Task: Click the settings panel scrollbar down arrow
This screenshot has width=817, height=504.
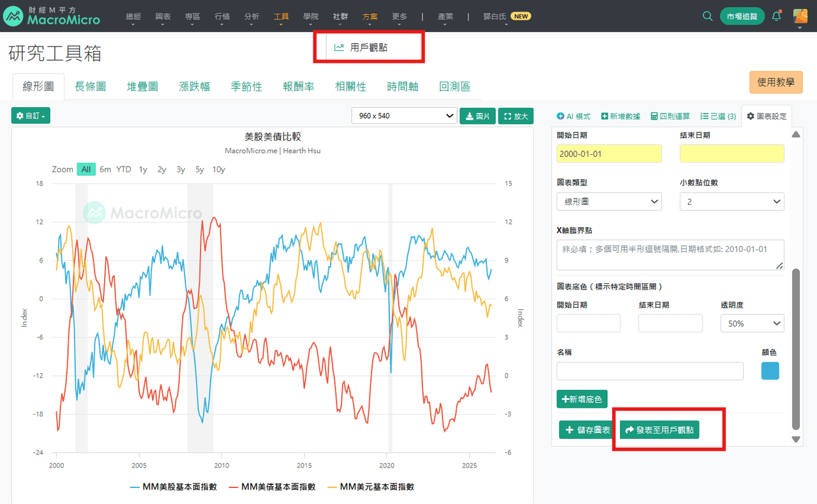Action: point(795,440)
